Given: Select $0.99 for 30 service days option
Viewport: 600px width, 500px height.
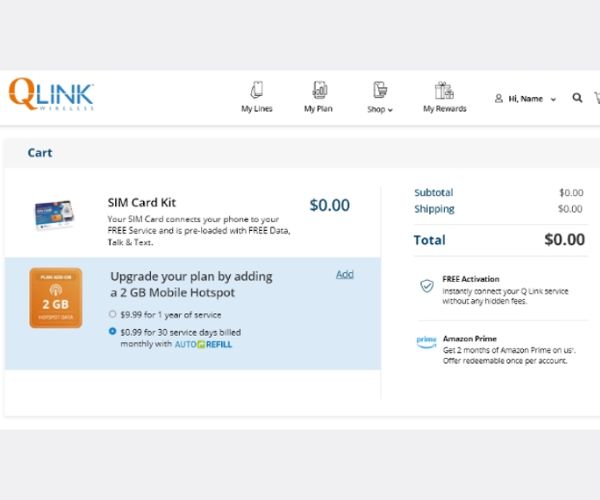Looking at the screenshot, I should (113, 331).
